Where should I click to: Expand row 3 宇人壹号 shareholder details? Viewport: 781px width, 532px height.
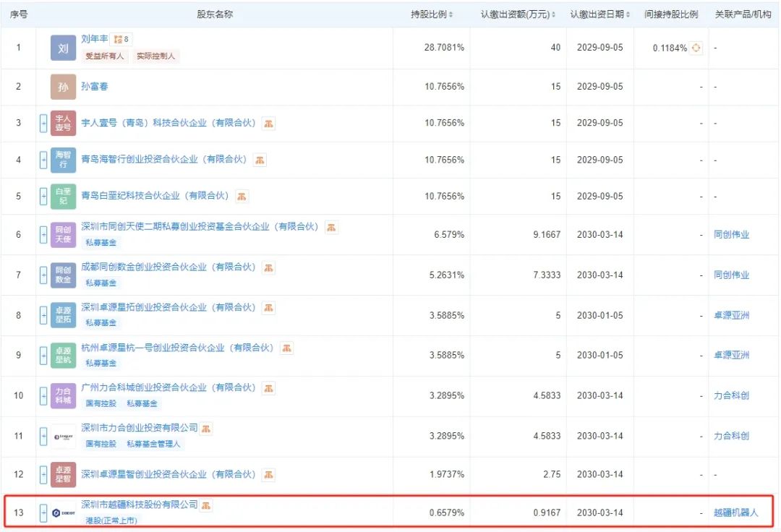(x=43, y=123)
